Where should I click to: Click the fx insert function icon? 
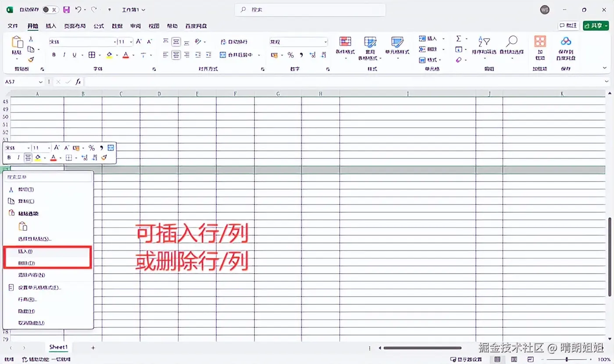click(x=78, y=82)
